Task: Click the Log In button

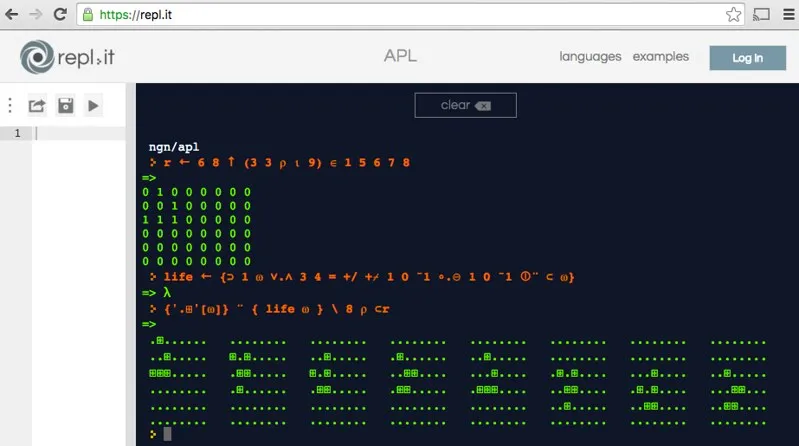Action: 748,58
